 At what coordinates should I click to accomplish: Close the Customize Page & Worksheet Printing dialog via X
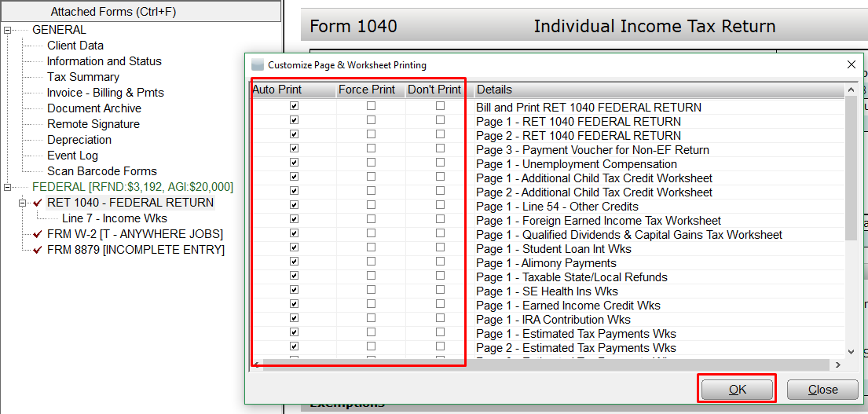coord(851,65)
